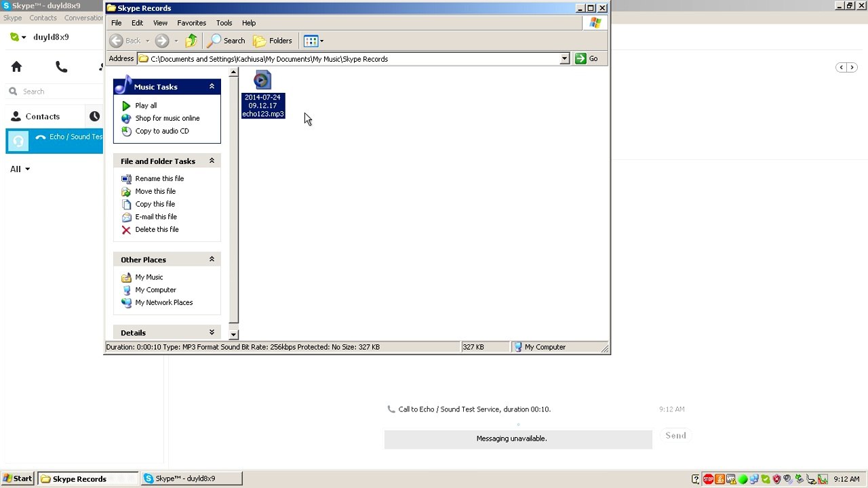Click the Play all link
Screen dimensions: 868x488
tap(146, 106)
